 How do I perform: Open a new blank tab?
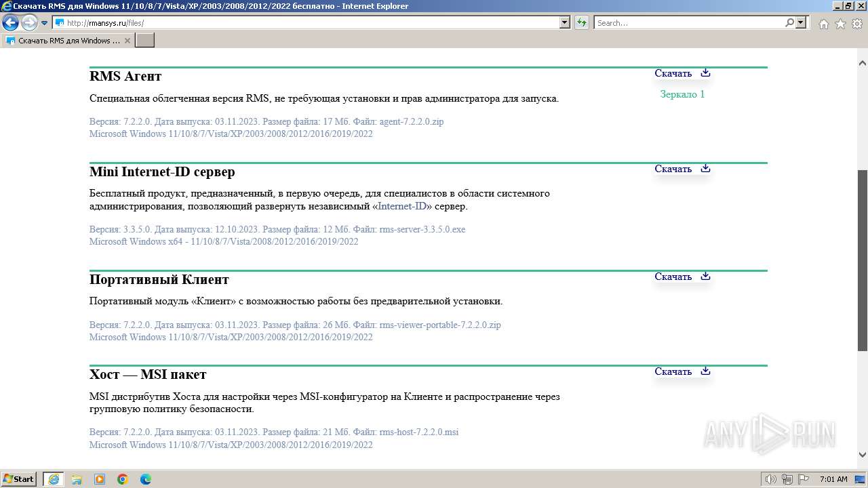click(x=145, y=41)
